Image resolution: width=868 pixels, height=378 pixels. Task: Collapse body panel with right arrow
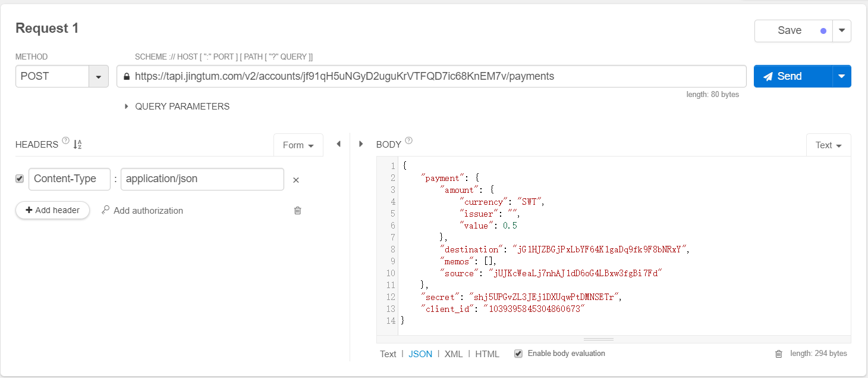361,143
